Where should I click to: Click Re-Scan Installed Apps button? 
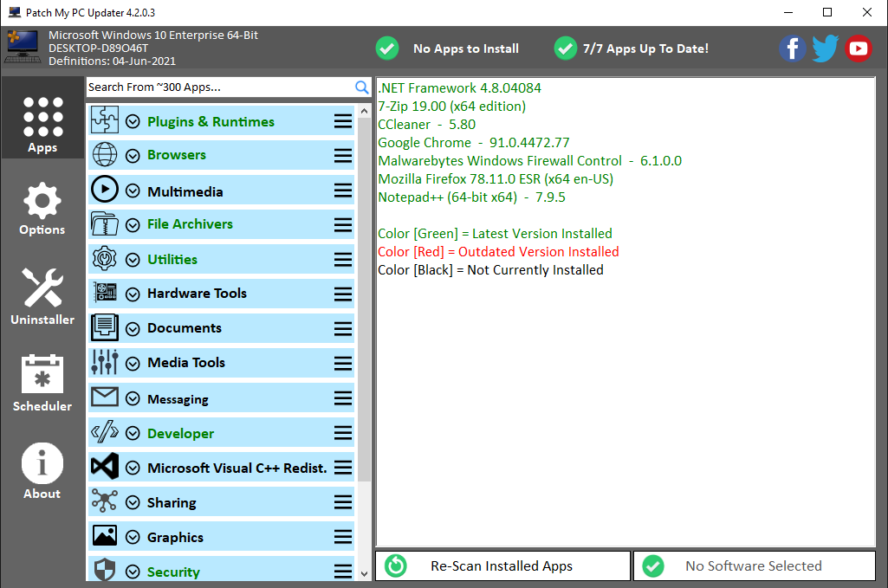502,566
